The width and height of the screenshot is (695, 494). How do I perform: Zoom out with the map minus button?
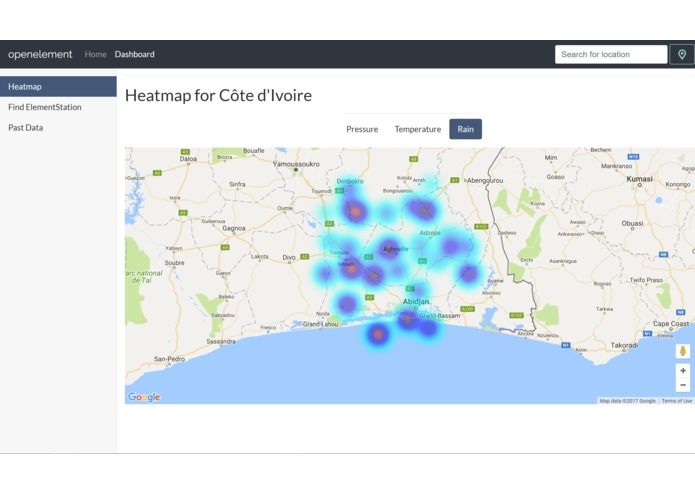click(683, 385)
